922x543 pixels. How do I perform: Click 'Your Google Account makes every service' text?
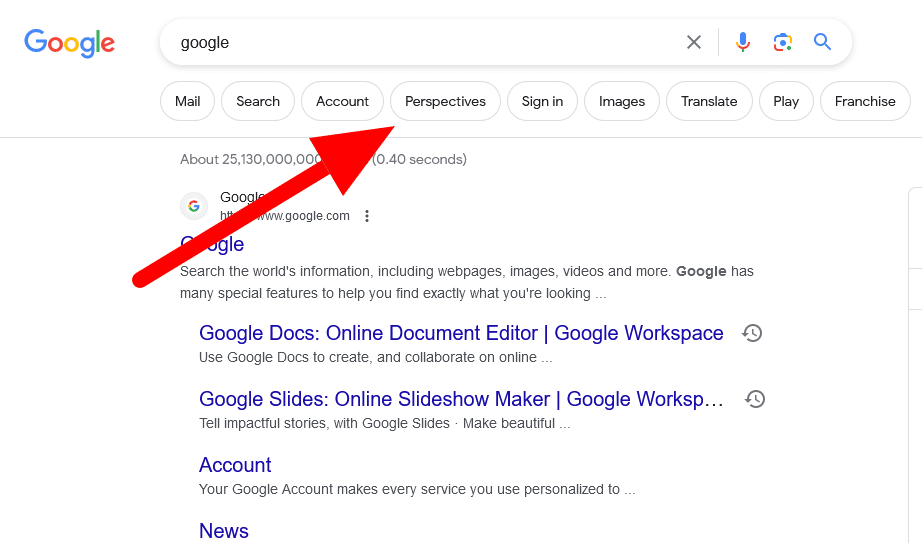tap(417, 489)
